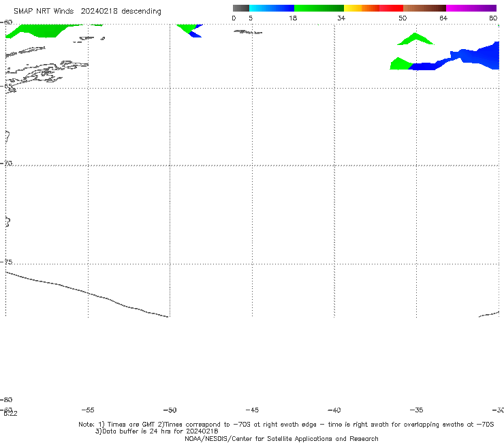The height and width of the screenshot is (443, 504).
Task: Click the '18' color scale label
Action: click(293, 18)
